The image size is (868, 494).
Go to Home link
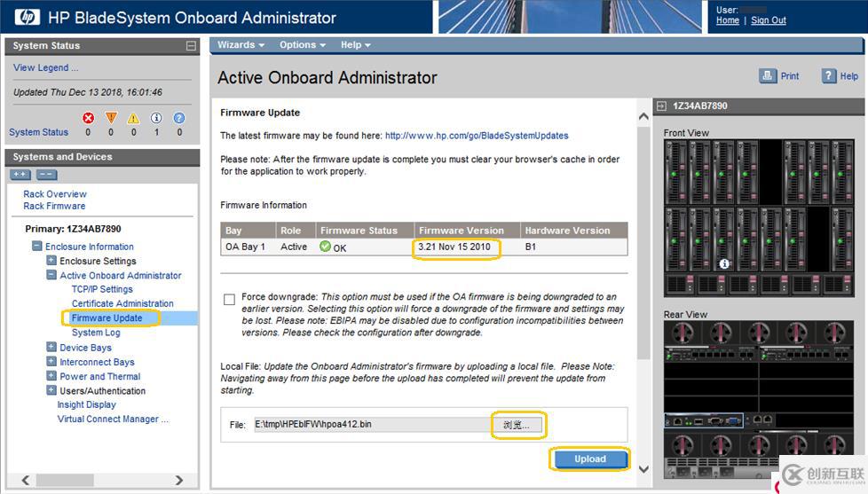[728, 20]
